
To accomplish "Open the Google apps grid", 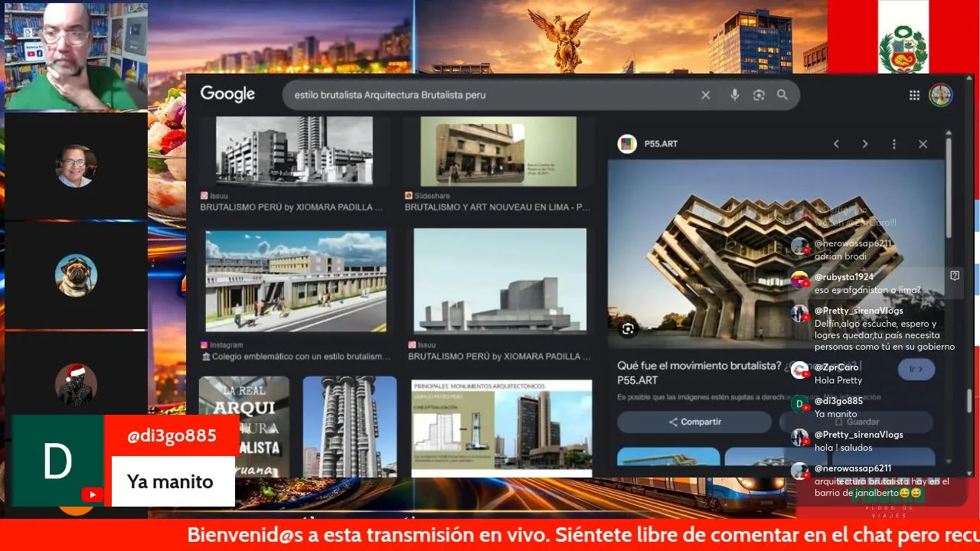I will [914, 95].
